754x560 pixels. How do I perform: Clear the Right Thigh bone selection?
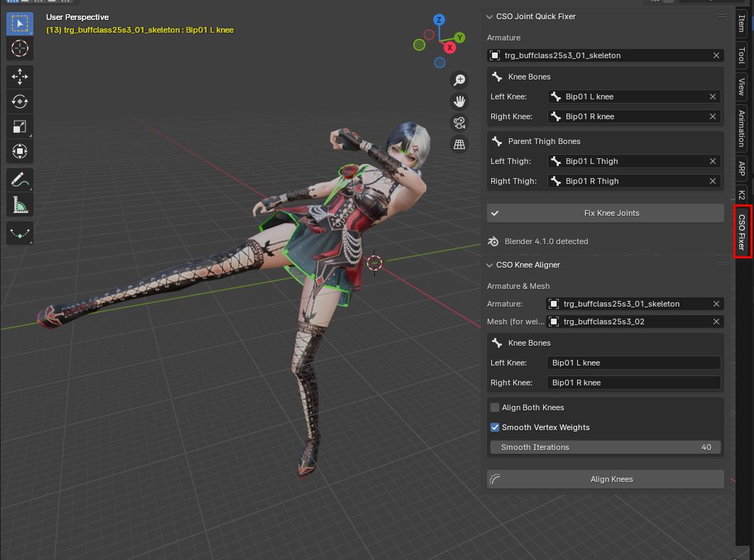tap(713, 181)
